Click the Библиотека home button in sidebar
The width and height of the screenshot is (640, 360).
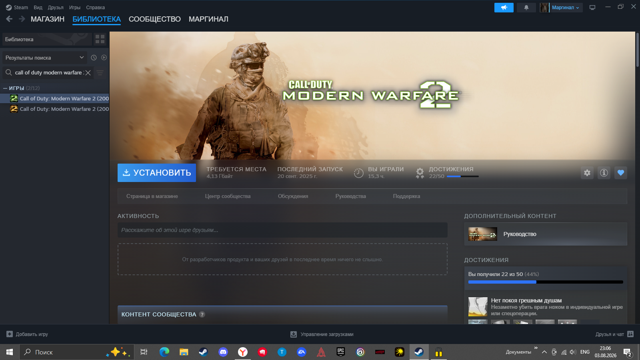(47, 39)
